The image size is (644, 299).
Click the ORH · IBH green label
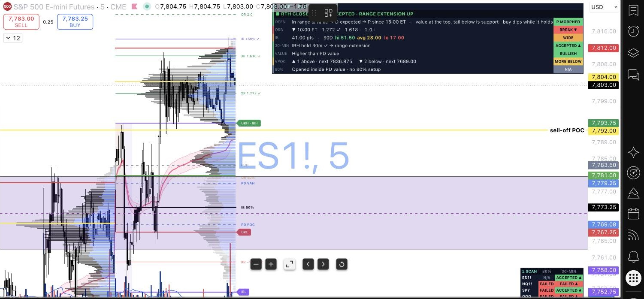pyautogui.click(x=249, y=123)
